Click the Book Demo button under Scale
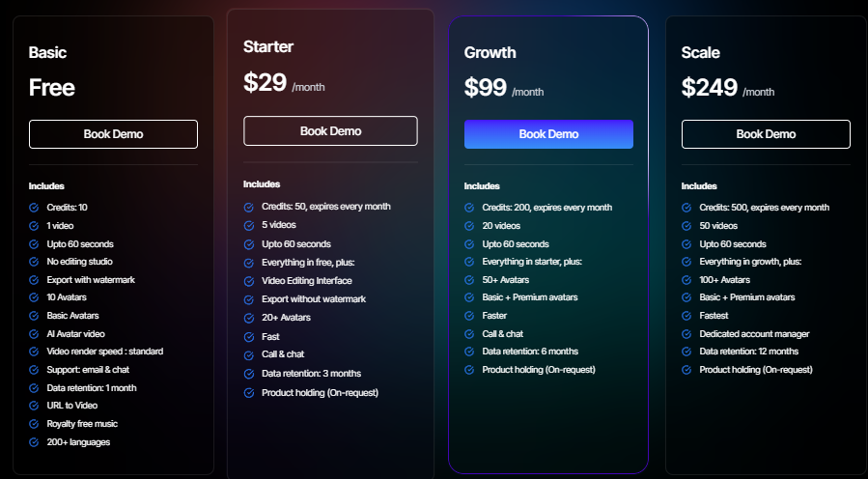Viewport: 868px width, 479px height. point(766,134)
